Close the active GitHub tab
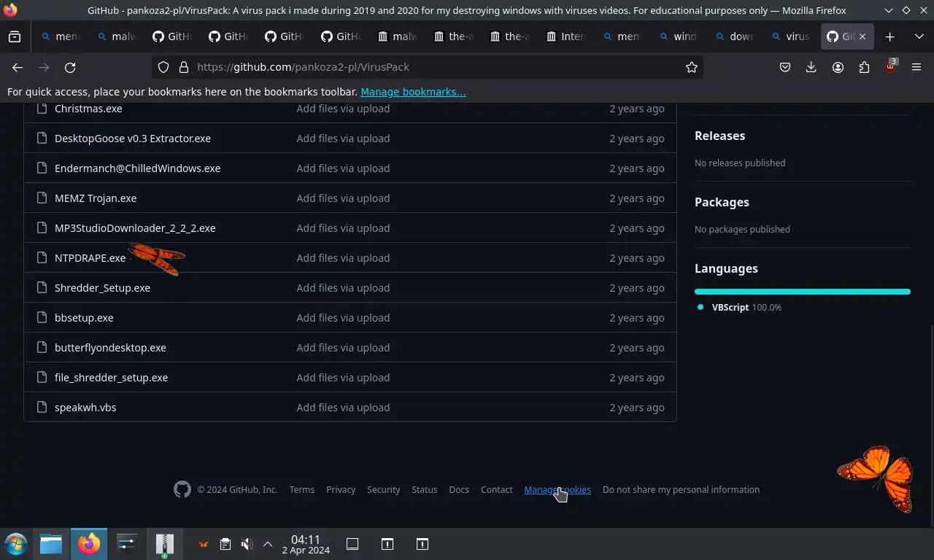The height and width of the screenshot is (560, 934). click(862, 36)
